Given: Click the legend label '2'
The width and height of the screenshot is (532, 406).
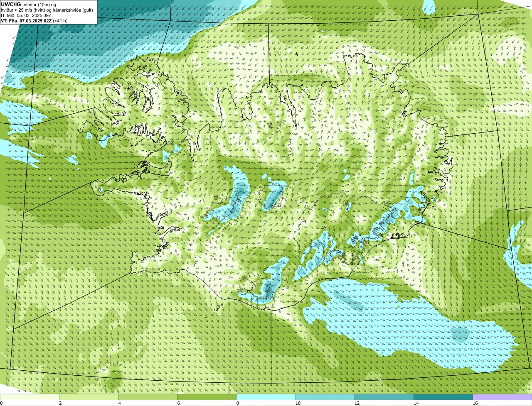Looking at the screenshot, I should click(60, 403).
